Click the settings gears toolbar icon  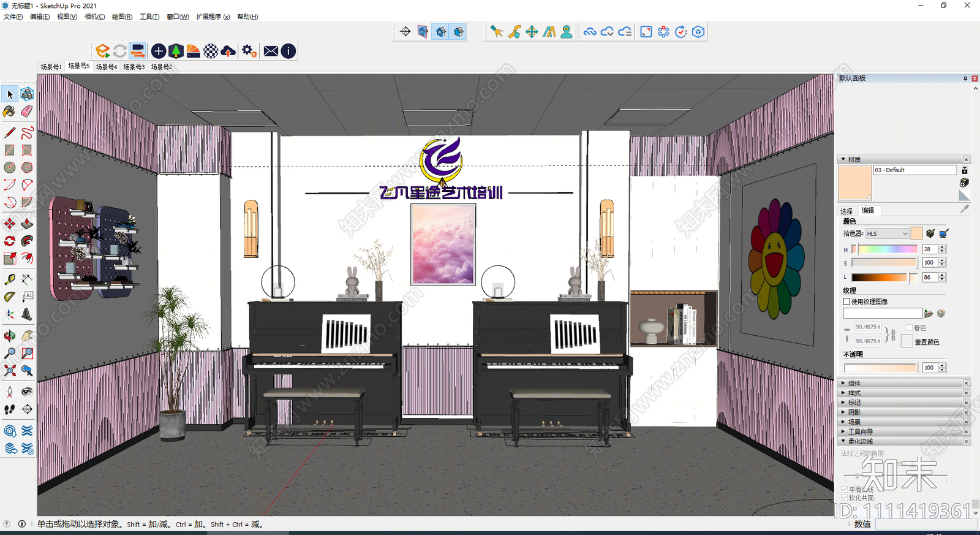249,51
